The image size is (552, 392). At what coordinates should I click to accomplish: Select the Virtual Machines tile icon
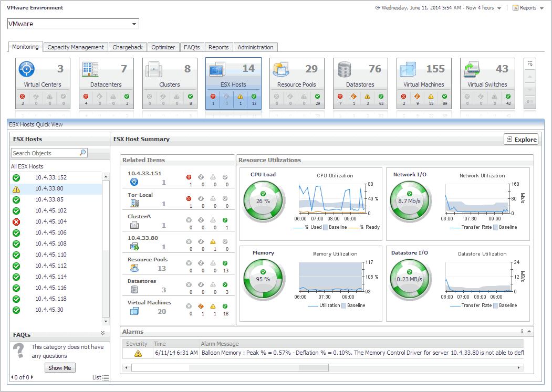pyautogui.click(x=408, y=69)
